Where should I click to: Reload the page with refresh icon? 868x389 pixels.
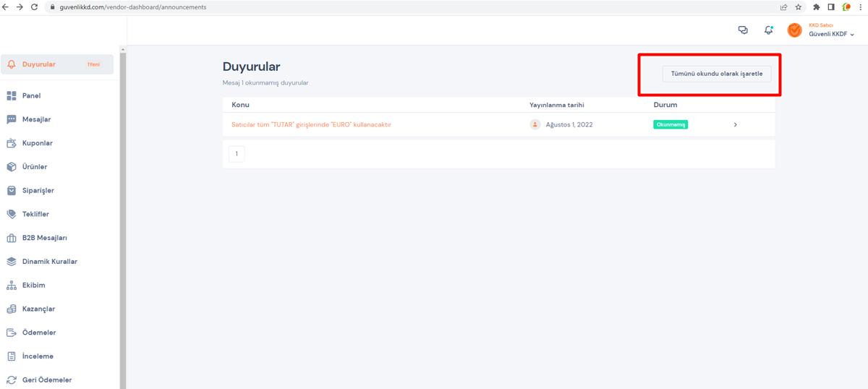[x=34, y=7]
